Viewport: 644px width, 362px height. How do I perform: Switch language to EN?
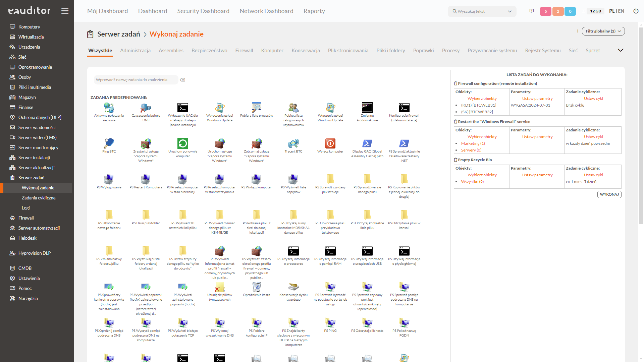tap(621, 11)
